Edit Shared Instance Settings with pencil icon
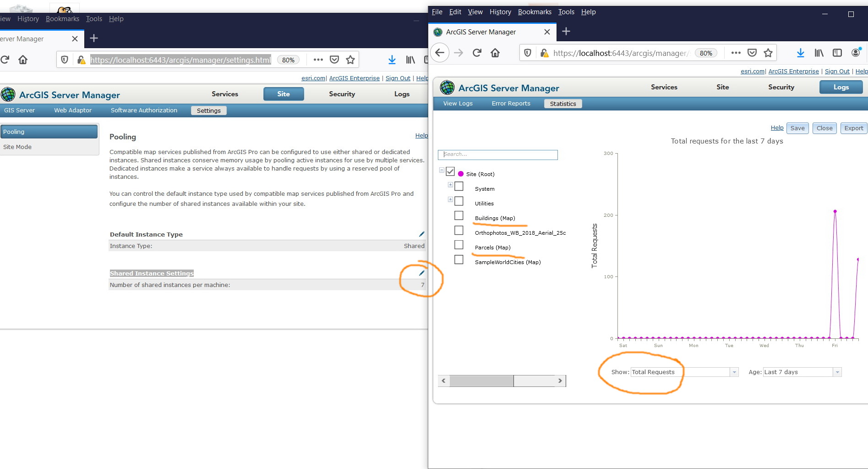868x469 pixels. coord(422,273)
